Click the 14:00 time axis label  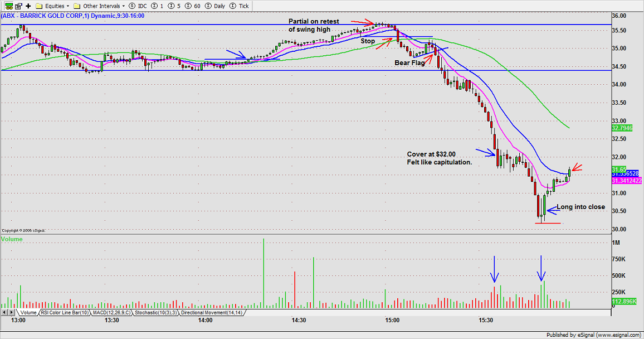[206, 320]
